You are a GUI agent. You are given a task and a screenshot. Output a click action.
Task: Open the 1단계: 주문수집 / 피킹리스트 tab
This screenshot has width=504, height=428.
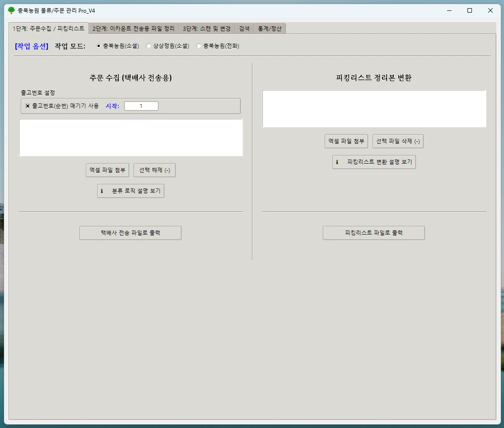tap(48, 28)
